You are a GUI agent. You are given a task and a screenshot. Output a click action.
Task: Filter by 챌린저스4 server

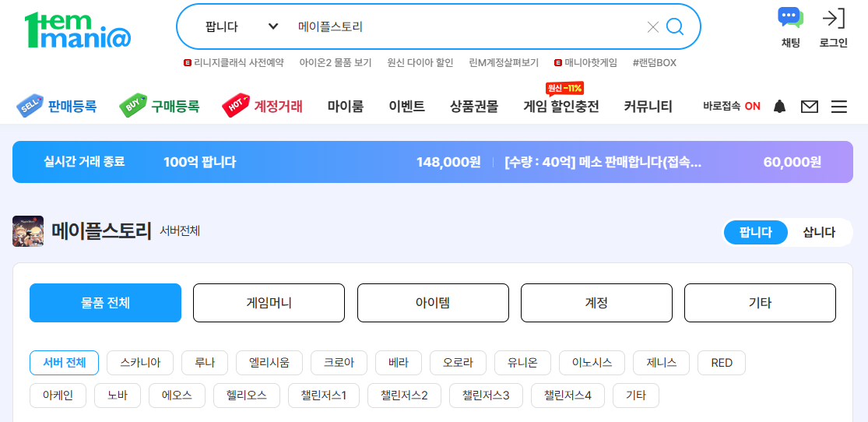(568, 396)
